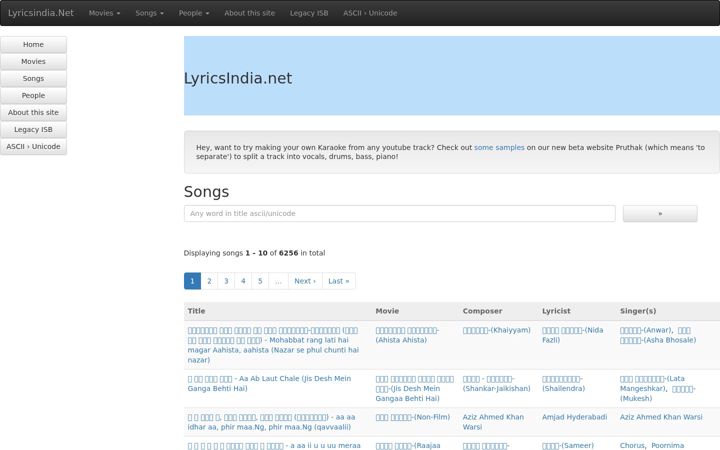Click the Legacy ISB sidebar button
The height and width of the screenshot is (450, 720).
tap(34, 129)
